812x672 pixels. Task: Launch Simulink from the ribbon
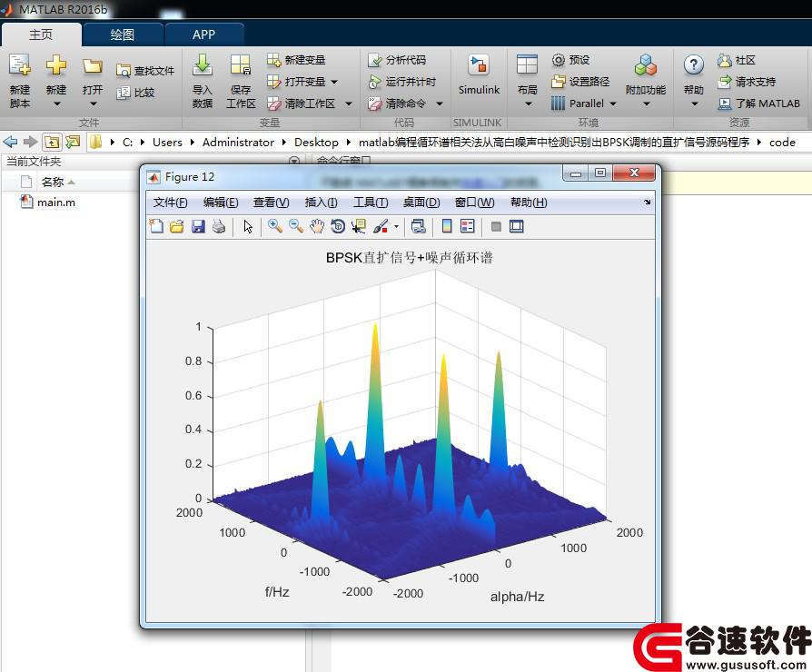pyautogui.click(x=479, y=75)
